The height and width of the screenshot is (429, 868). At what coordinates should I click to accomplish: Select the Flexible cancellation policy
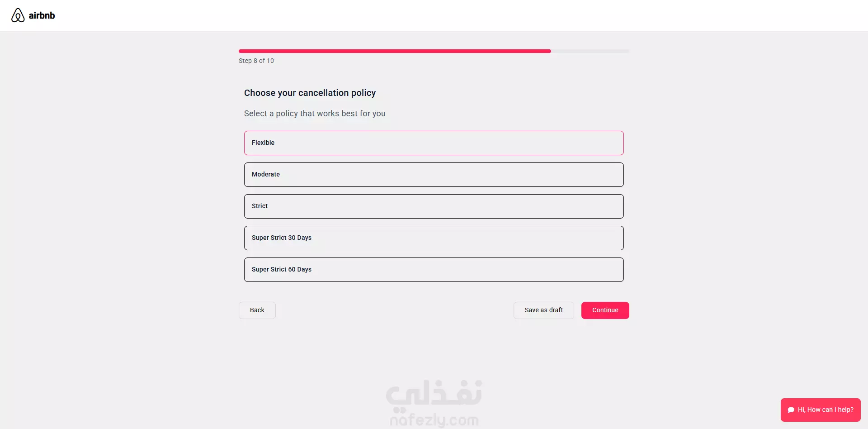point(434,143)
